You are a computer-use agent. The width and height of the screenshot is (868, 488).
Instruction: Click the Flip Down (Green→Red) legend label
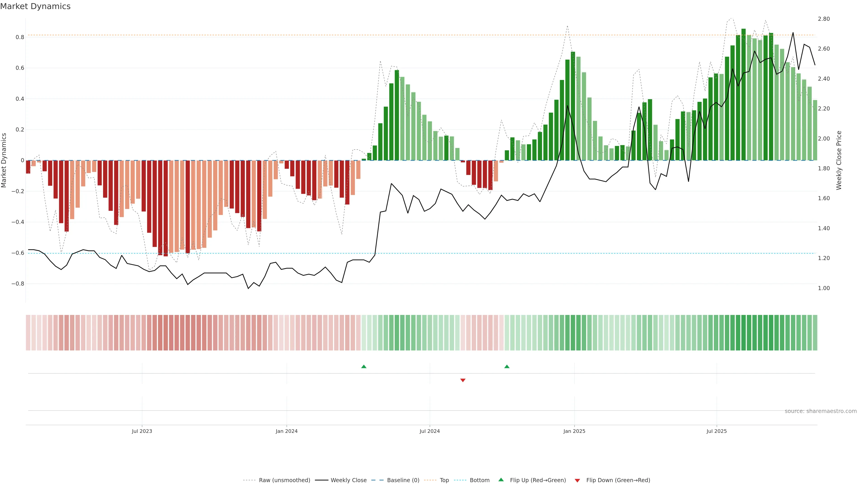618,480
